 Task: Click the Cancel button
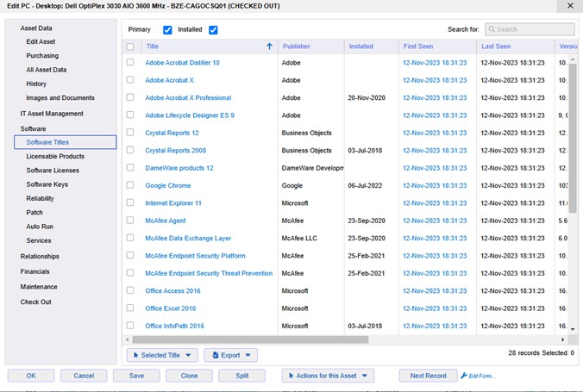pos(84,376)
